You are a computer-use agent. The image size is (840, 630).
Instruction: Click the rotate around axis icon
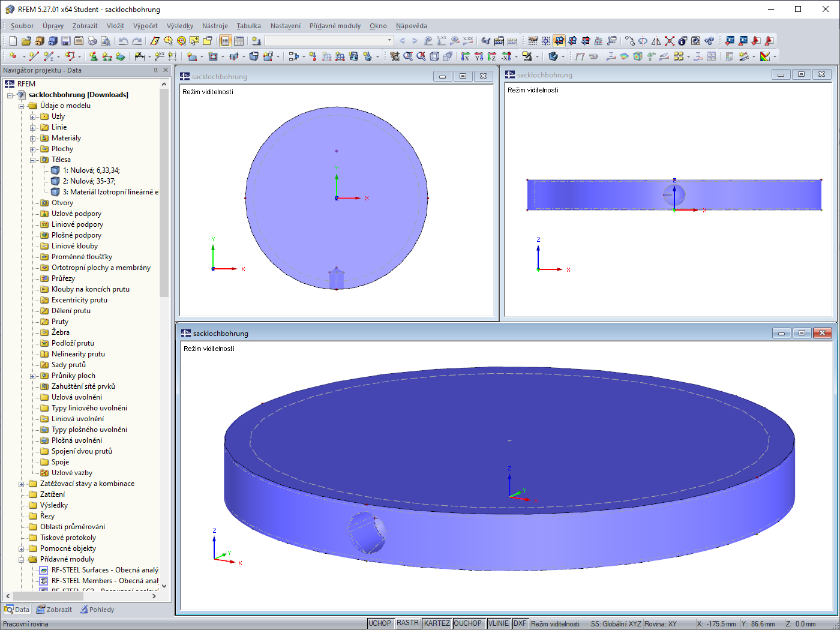click(643, 41)
